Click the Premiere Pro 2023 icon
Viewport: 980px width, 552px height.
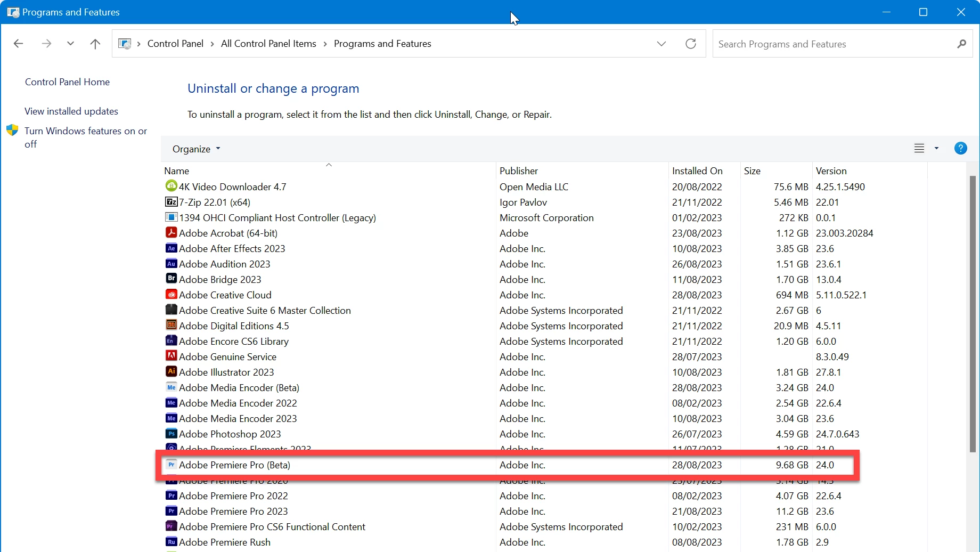pyautogui.click(x=171, y=510)
